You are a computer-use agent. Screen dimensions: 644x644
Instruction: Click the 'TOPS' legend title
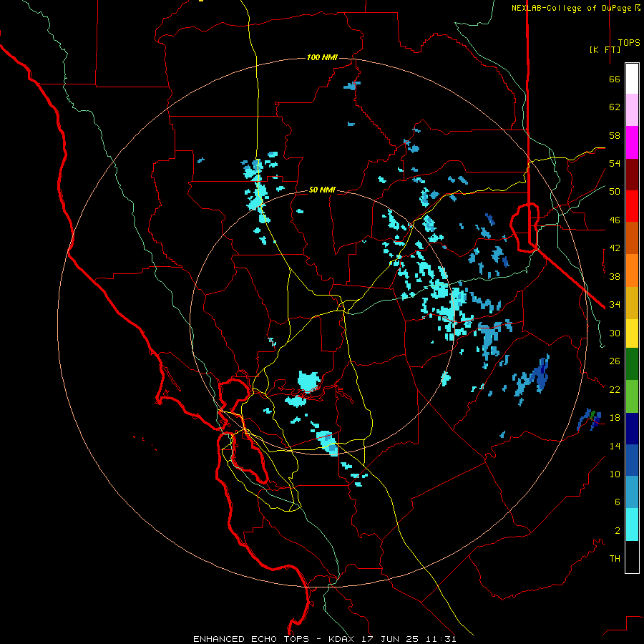(x=629, y=43)
